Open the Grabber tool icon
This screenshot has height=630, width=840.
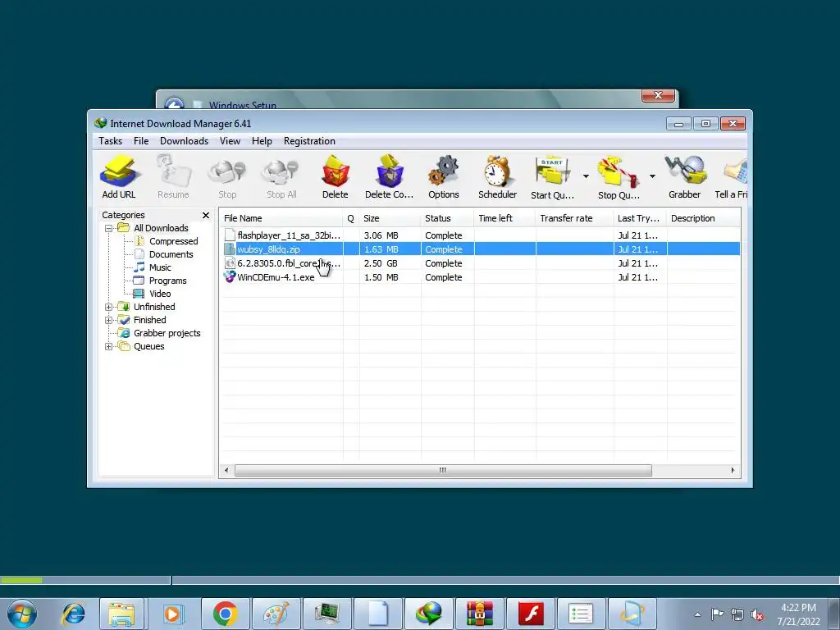pos(685,177)
